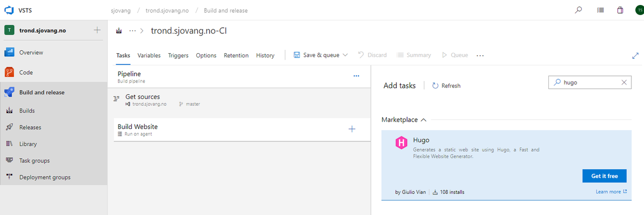Open the work items list icon
Image resolution: width=644 pixels, height=215 pixels.
(600, 10)
